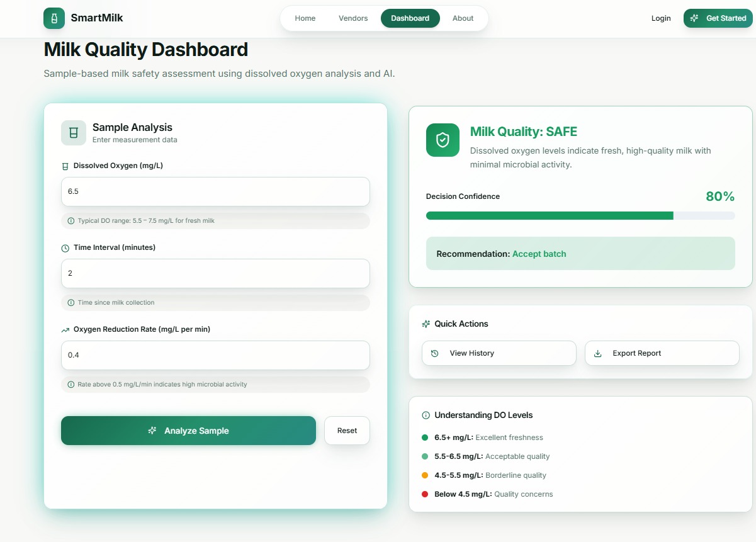Image resolution: width=756 pixels, height=542 pixels.
Task: Click the Analyze Sample button
Action: point(188,431)
